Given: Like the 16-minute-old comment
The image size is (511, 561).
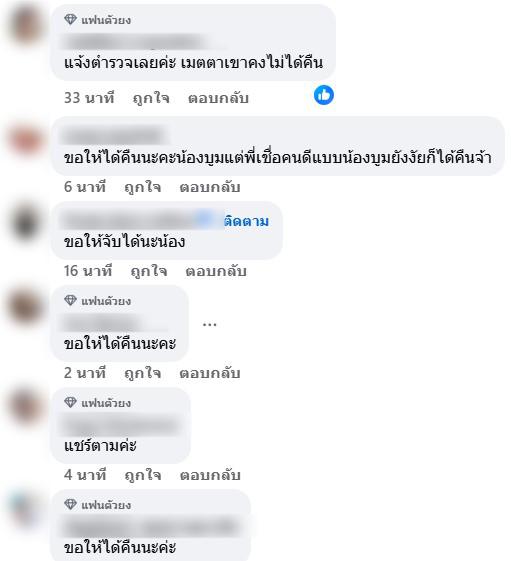Looking at the screenshot, I should point(149,271).
